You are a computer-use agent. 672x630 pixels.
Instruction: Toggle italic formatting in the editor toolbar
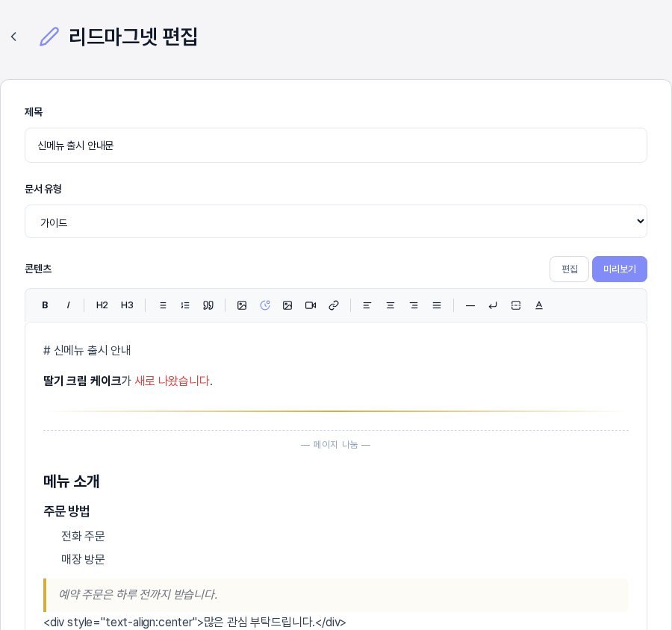(x=68, y=305)
